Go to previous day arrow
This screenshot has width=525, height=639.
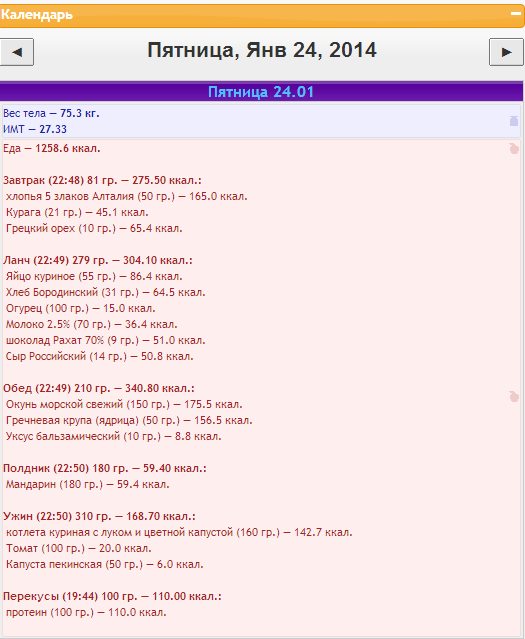pyautogui.click(x=17, y=52)
